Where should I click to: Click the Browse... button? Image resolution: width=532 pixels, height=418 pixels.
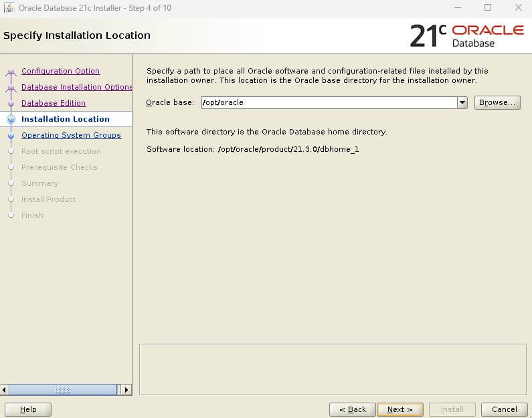coord(497,102)
